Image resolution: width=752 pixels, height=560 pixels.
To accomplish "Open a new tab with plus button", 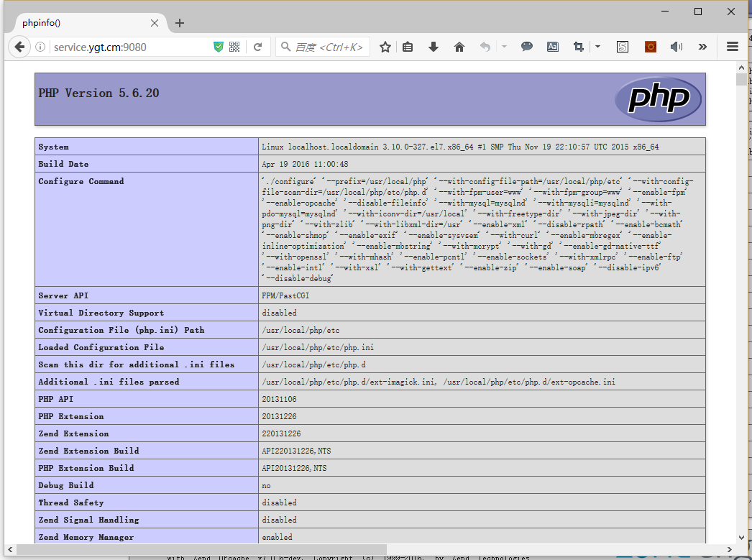I will tap(180, 23).
